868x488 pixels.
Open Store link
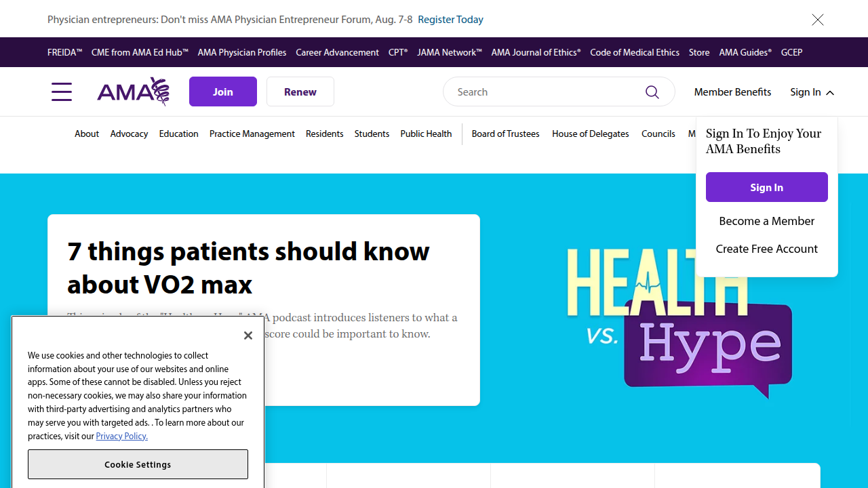699,52
